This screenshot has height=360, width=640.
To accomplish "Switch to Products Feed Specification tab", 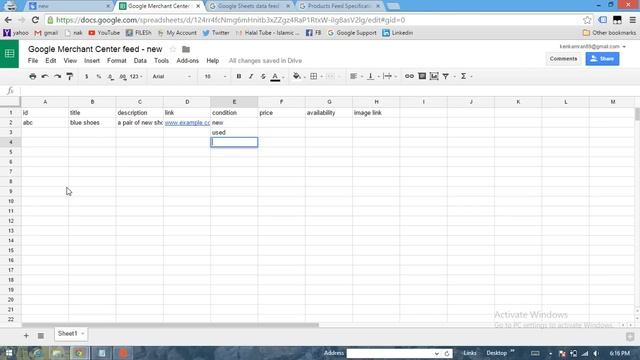I will 339,6.
